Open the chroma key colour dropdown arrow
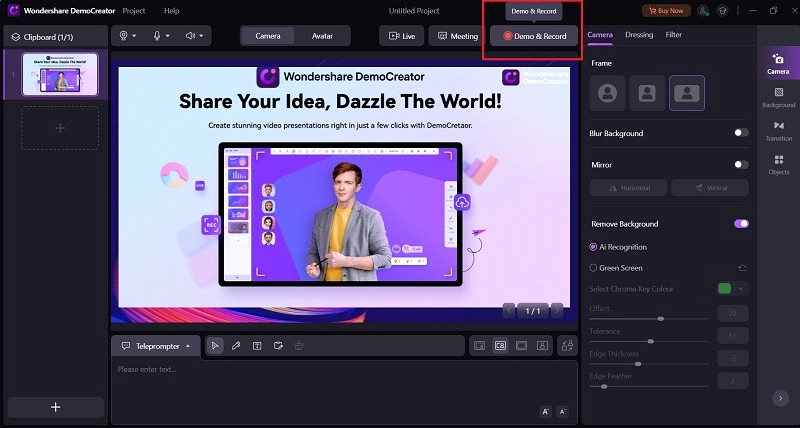This screenshot has width=800, height=428. (x=740, y=288)
